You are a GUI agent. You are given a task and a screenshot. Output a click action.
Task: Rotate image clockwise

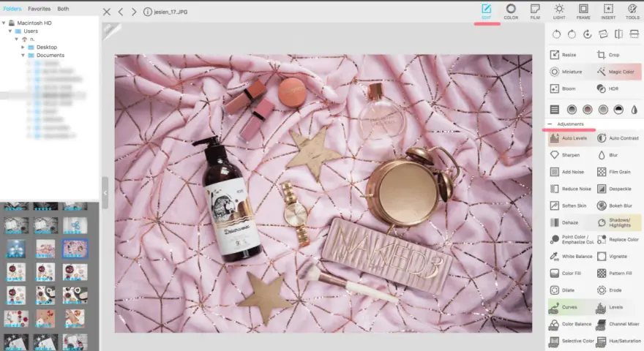[572, 34]
